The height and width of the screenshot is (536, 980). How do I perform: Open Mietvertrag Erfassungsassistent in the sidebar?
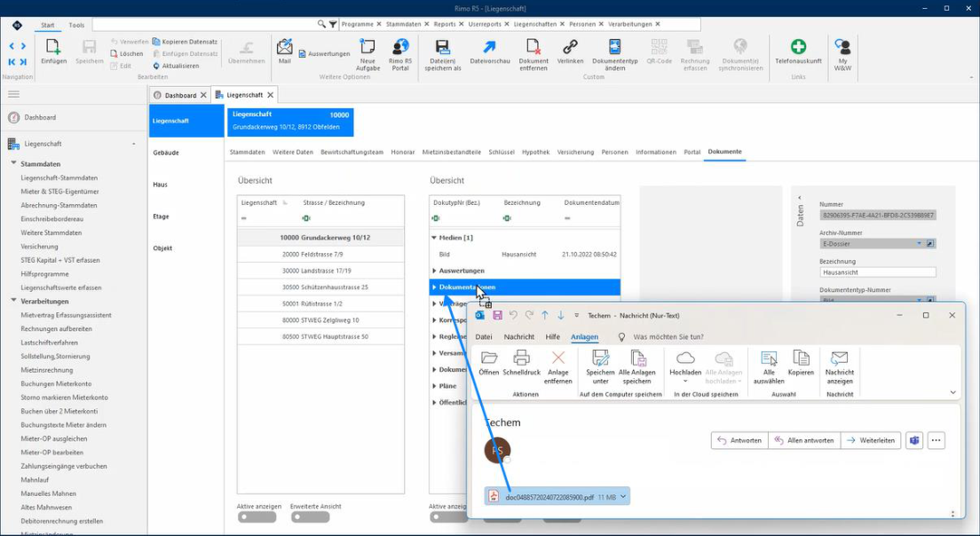(x=67, y=315)
